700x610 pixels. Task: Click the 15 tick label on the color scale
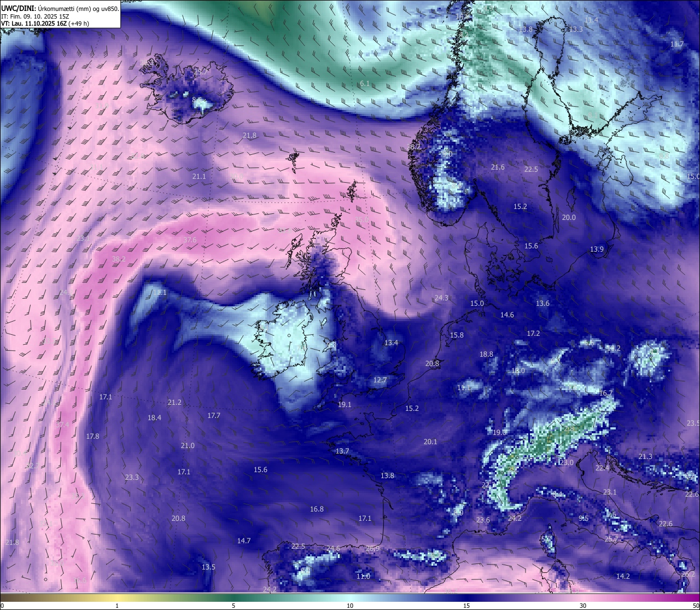pyautogui.click(x=466, y=606)
